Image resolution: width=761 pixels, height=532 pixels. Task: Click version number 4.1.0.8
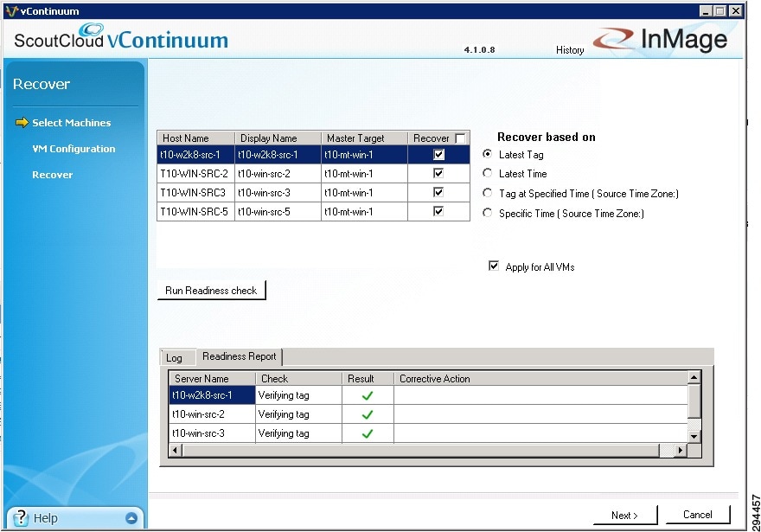click(x=479, y=49)
